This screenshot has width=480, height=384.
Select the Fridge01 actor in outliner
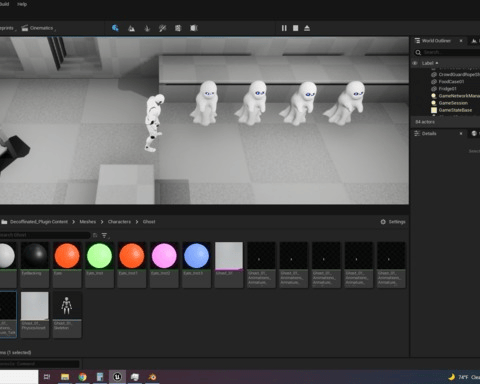447,89
